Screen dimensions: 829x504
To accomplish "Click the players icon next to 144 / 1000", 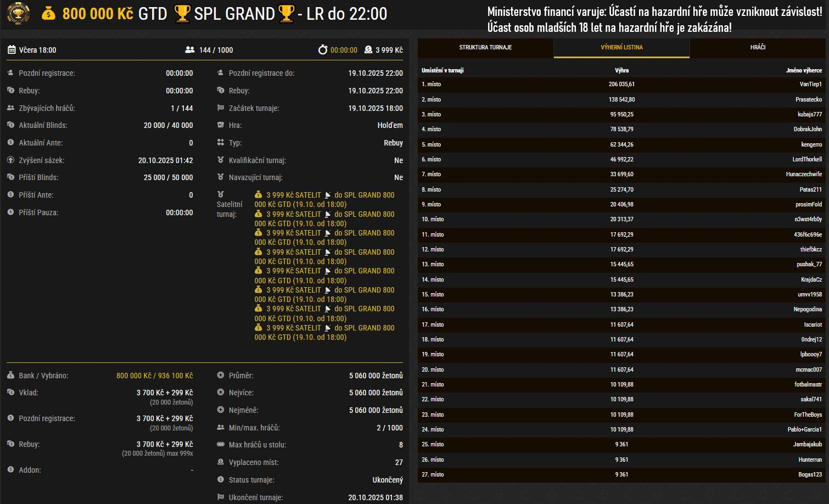I will click(190, 50).
